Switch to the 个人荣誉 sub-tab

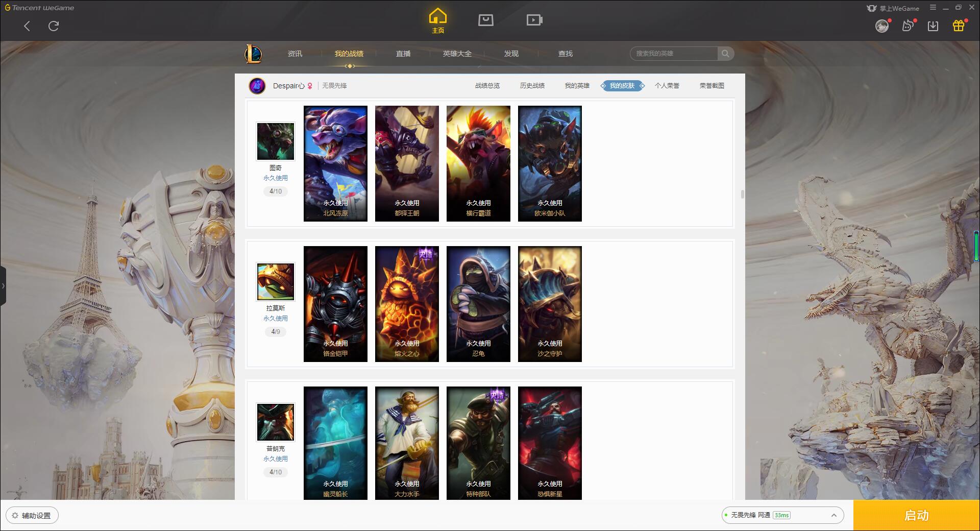pyautogui.click(x=667, y=86)
